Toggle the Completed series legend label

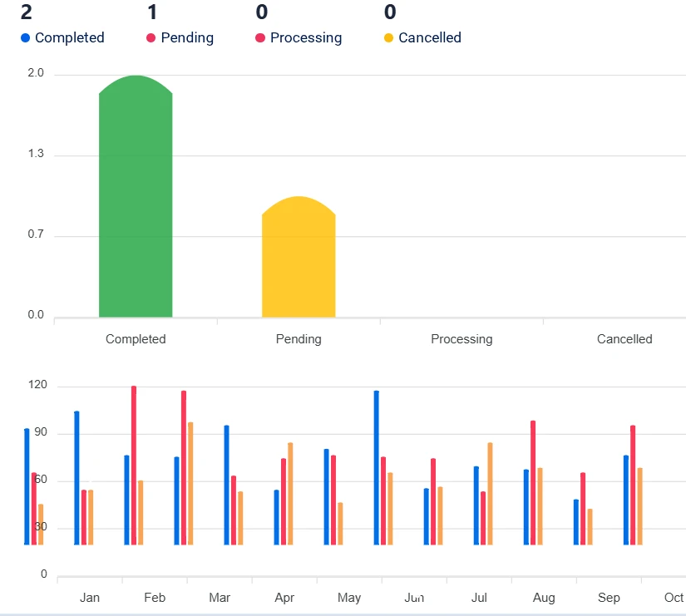click(x=70, y=38)
